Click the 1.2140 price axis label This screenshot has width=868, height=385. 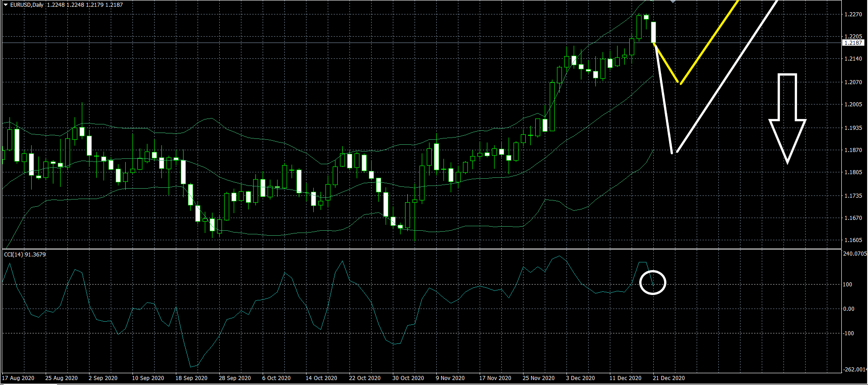coord(853,59)
